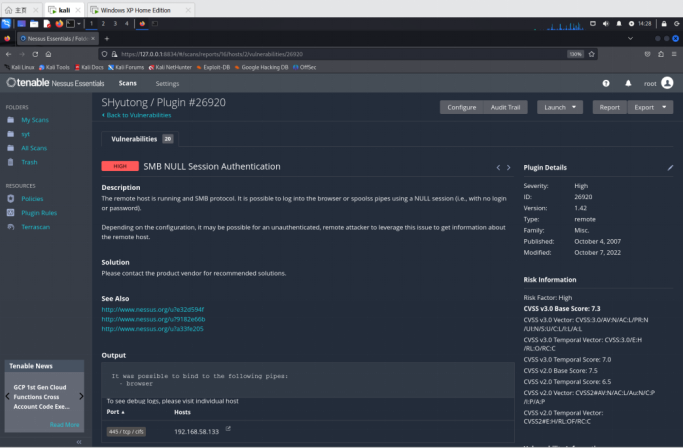684x448 pixels.
Task: Show next Tenable News item
Action: click(x=81, y=396)
